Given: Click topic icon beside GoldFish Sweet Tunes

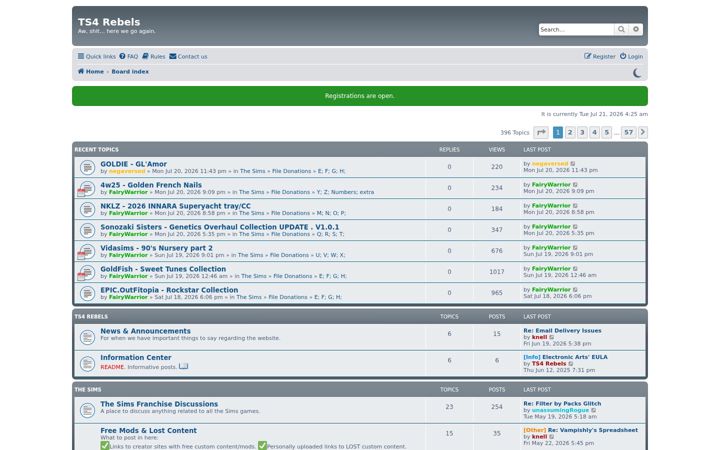Looking at the screenshot, I should point(86,273).
